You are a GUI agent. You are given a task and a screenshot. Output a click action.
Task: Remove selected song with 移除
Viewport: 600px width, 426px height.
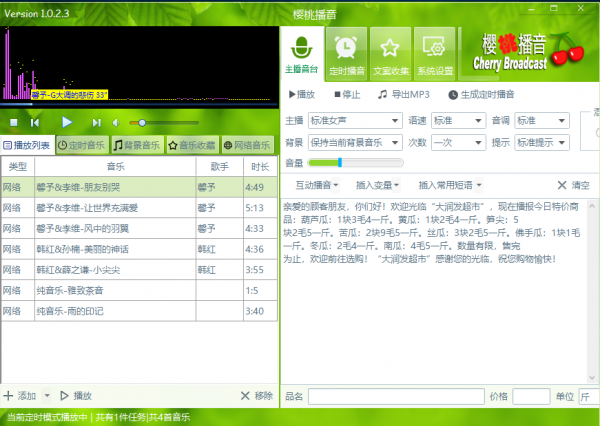tap(257, 396)
